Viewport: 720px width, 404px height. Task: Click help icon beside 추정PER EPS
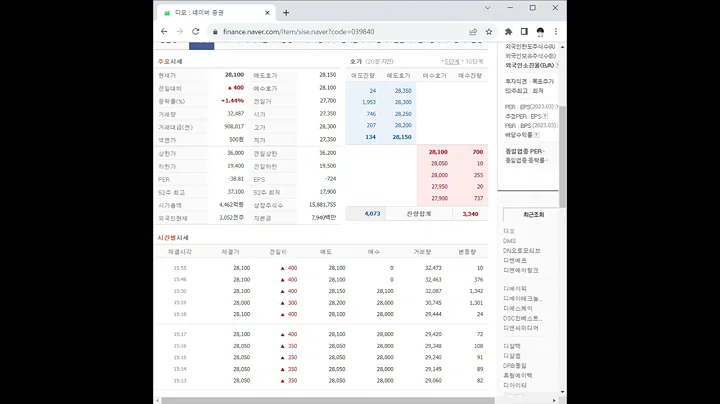click(x=545, y=116)
